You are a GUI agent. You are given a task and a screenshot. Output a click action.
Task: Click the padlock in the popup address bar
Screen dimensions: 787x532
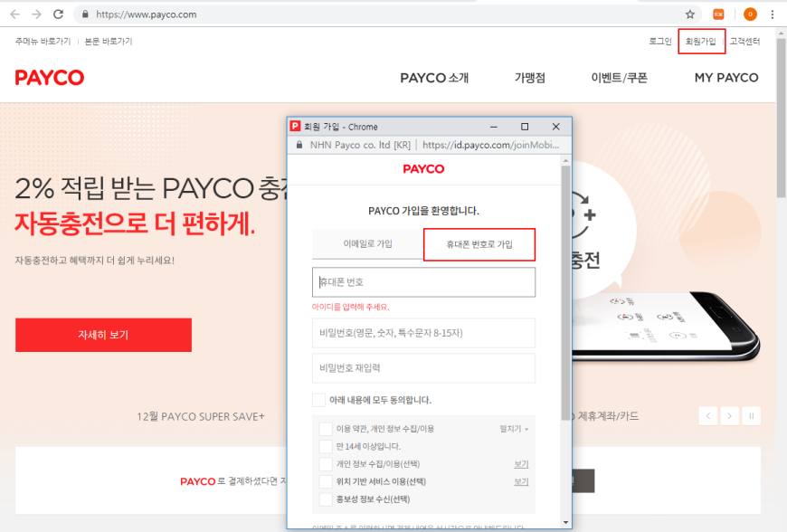(x=299, y=145)
